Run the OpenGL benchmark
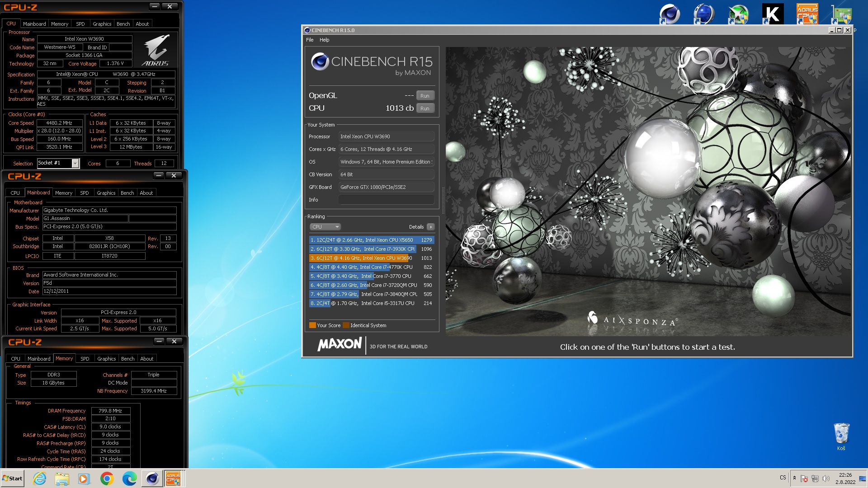Image resolution: width=868 pixels, height=488 pixels. tap(425, 96)
